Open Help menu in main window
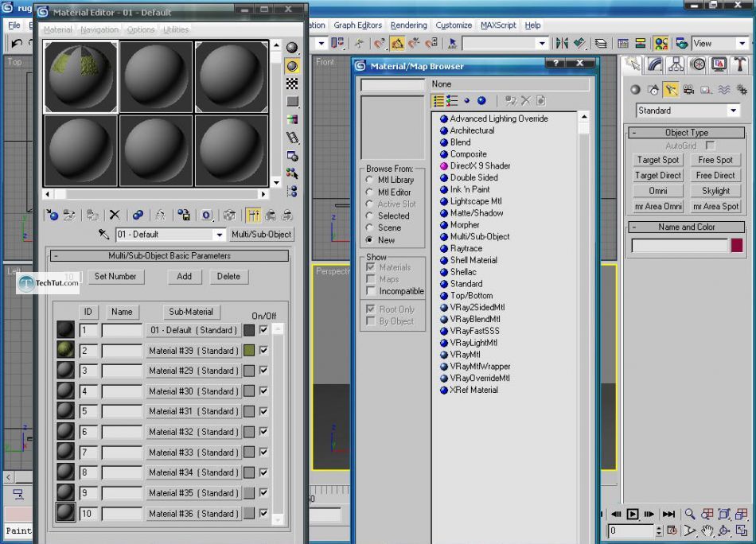This screenshot has height=544, width=756. click(532, 25)
